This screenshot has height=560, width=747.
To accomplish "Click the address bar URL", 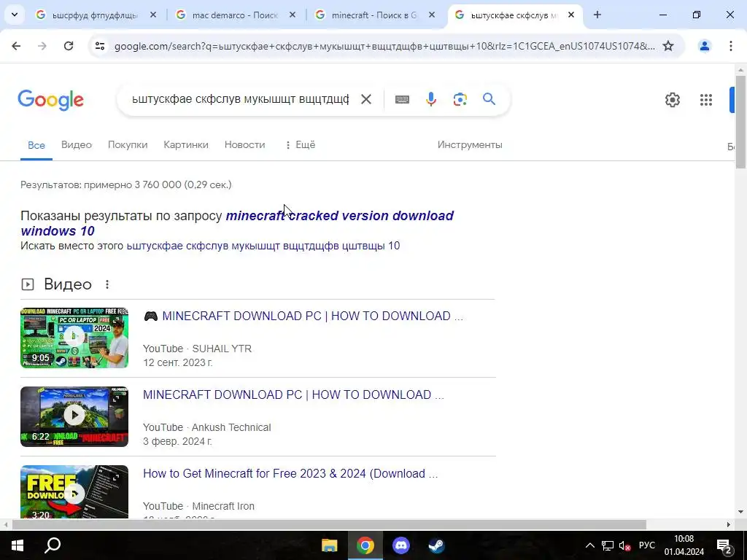I will pos(384,46).
